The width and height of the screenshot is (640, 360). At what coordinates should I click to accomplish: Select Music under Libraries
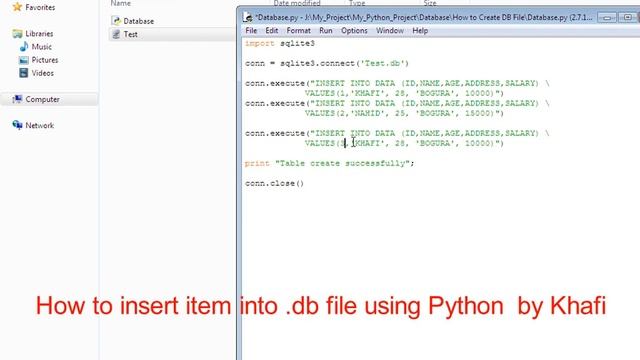click(42, 47)
